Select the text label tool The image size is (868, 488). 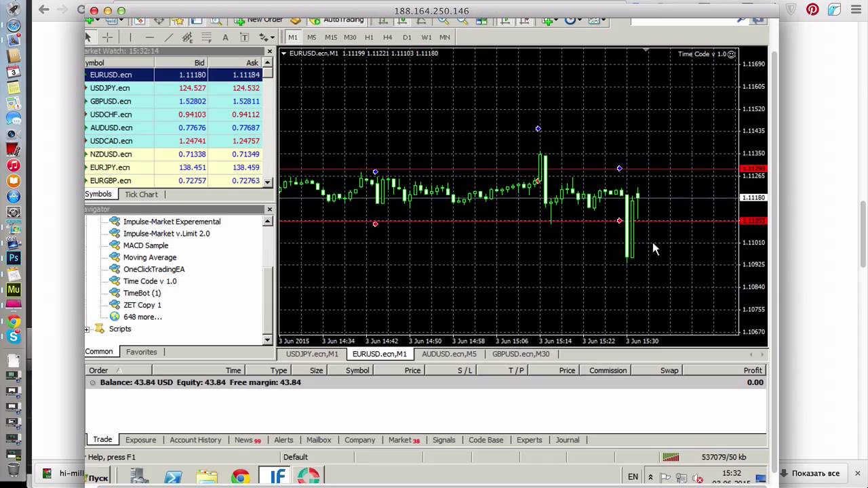tap(245, 37)
